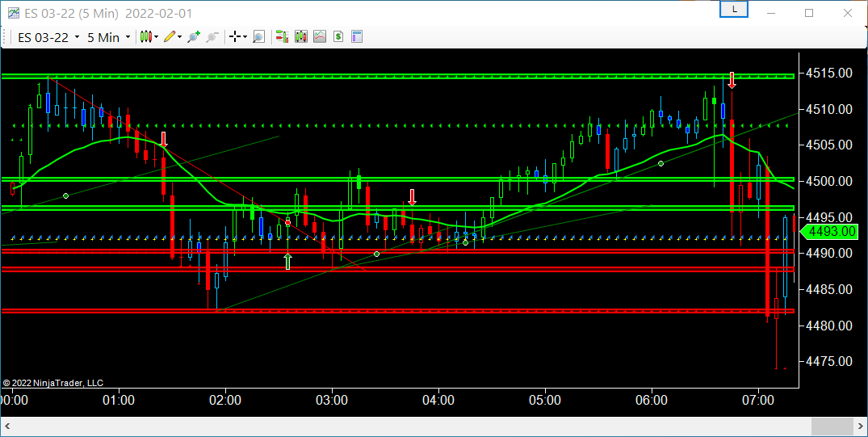Click the 4515.00 price axis label
This screenshot has height=437, width=868.
(x=828, y=74)
